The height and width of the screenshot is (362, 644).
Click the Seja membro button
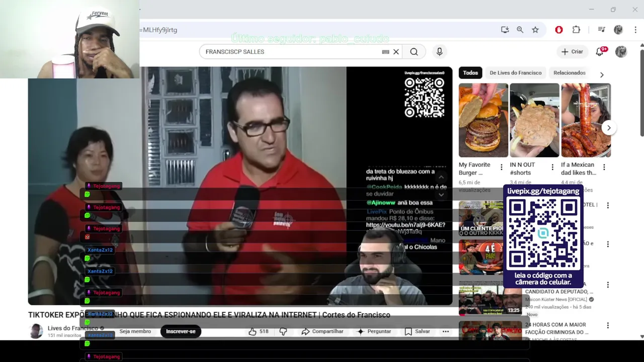[x=135, y=331]
